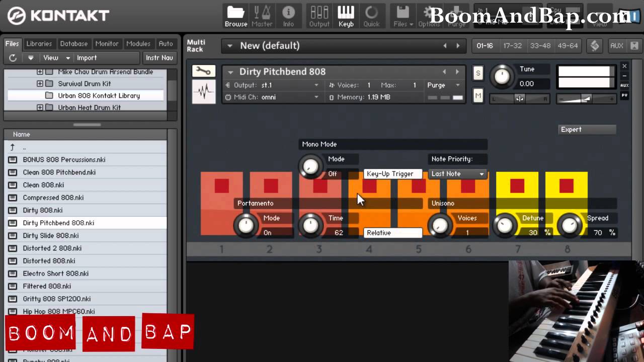
Task: Go to next multi with right arrow
Action: tap(458, 46)
